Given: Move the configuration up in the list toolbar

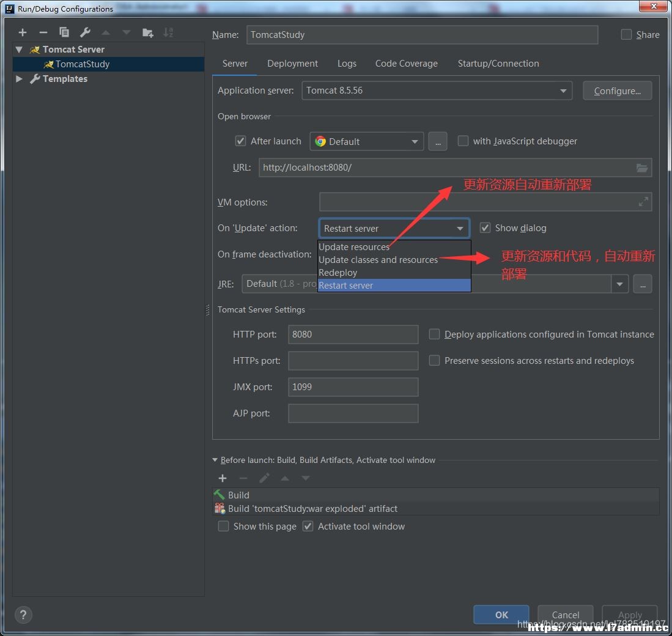Looking at the screenshot, I should click(x=105, y=32).
